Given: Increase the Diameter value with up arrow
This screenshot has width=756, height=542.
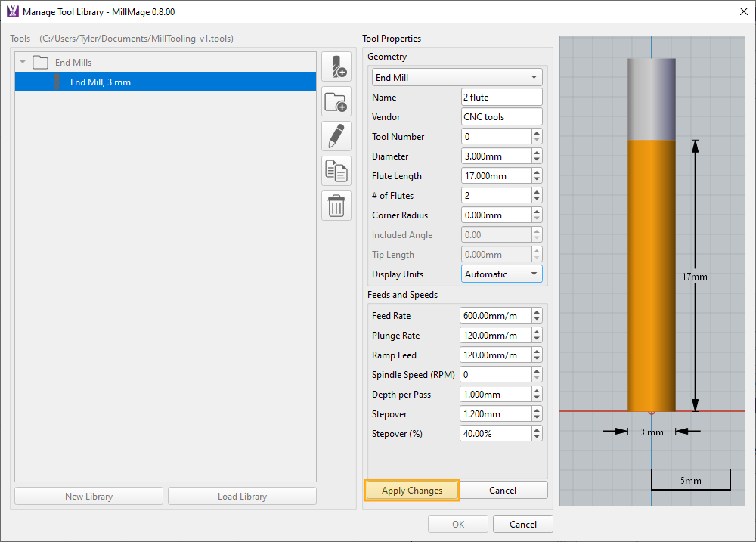Looking at the screenshot, I should pyautogui.click(x=537, y=153).
